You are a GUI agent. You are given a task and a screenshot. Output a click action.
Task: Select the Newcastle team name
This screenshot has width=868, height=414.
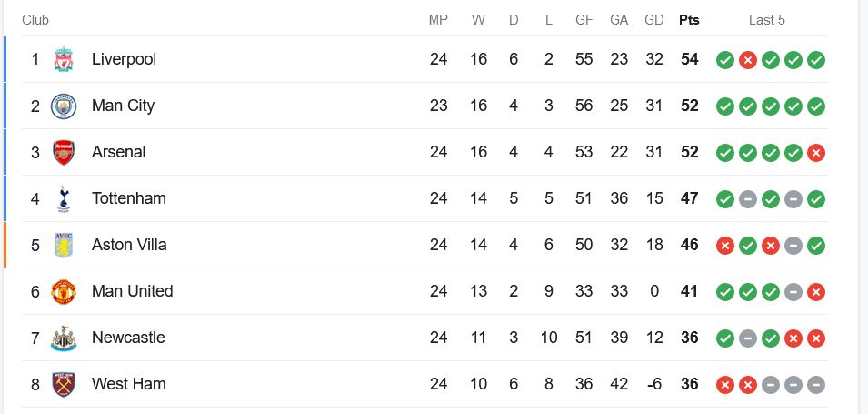(128, 338)
